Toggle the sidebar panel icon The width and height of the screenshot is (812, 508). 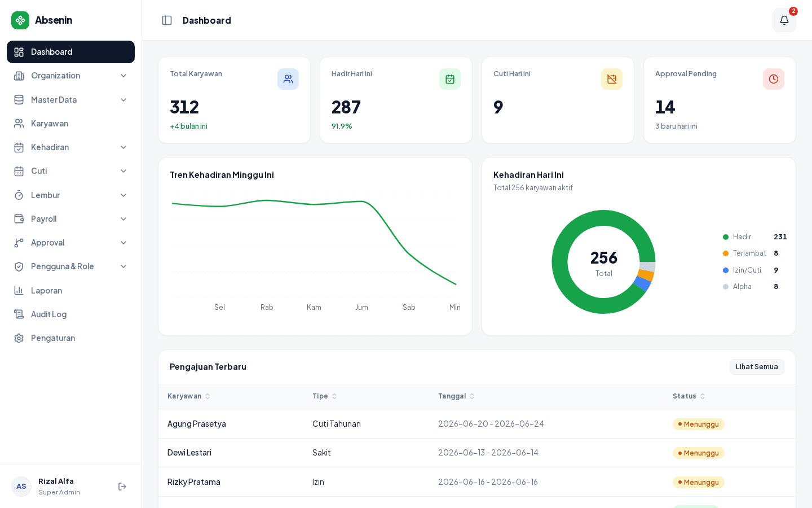click(167, 20)
